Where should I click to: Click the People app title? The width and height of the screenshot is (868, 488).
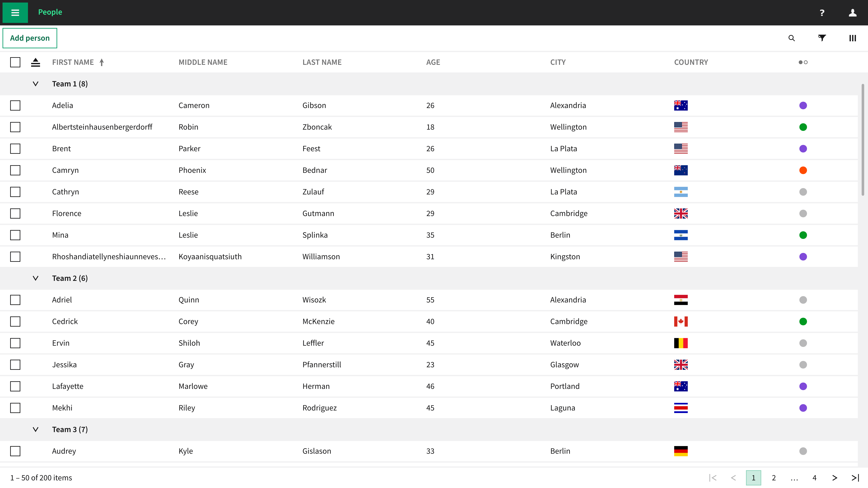pyautogui.click(x=50, y=12)
